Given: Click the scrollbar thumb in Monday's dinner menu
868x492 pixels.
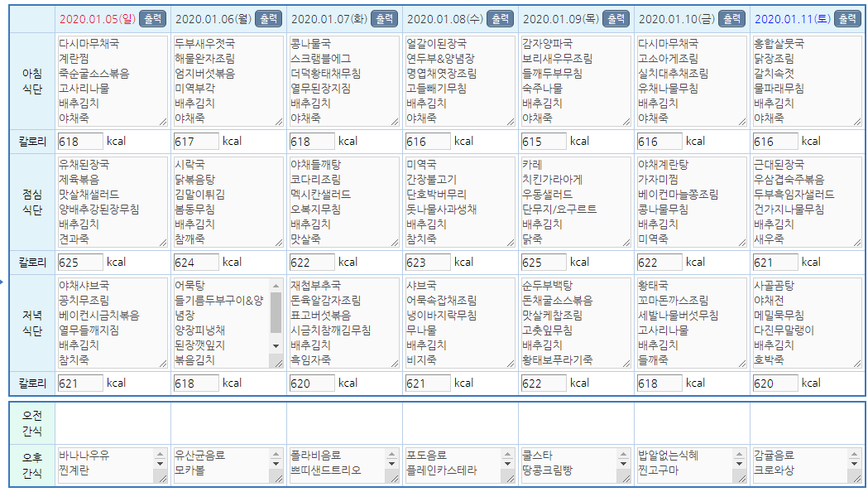Looking at the screenshot, I should (x=276, y=312).
